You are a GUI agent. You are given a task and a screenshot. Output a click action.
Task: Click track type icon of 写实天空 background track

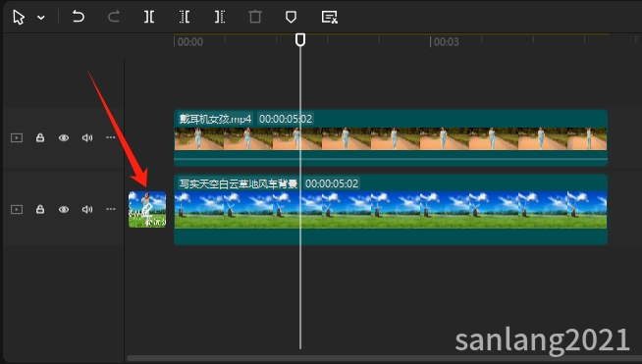pos(17,209)
